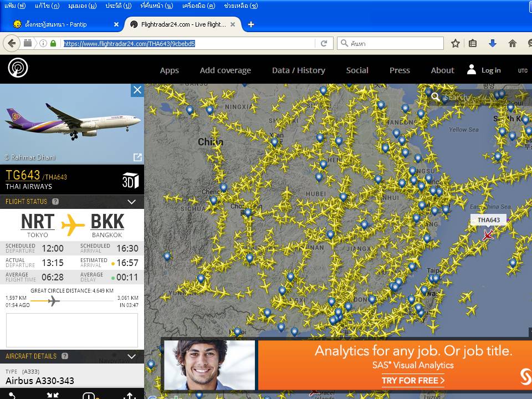Open the Apps navigation link
This screenshot has width=532, height=399.
point(170,70)
